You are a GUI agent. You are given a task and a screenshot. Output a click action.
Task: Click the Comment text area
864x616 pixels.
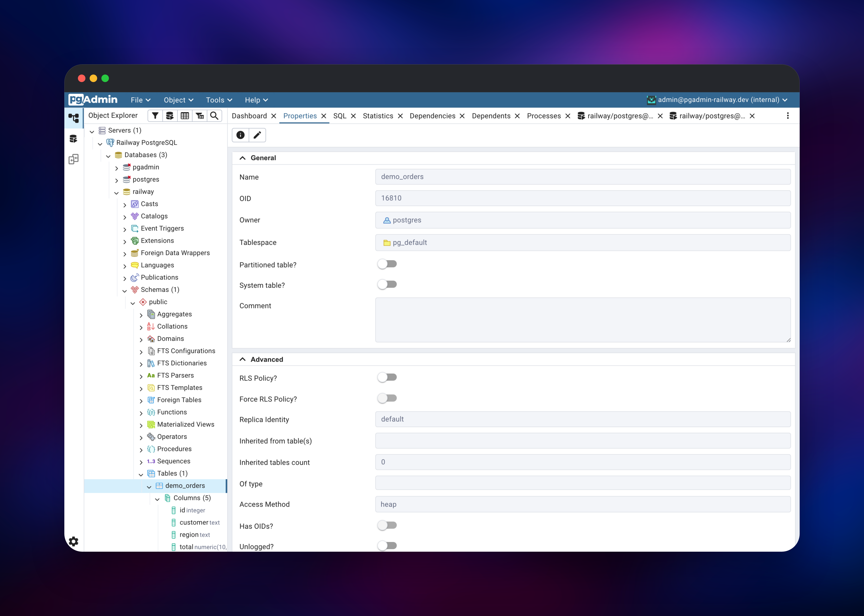pos(583,320)
